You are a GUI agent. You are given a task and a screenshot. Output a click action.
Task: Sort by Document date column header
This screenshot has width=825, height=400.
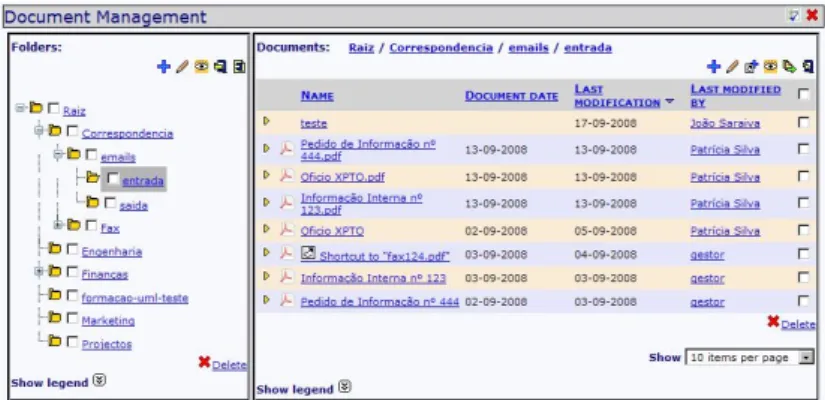click(x=511, y=96)
